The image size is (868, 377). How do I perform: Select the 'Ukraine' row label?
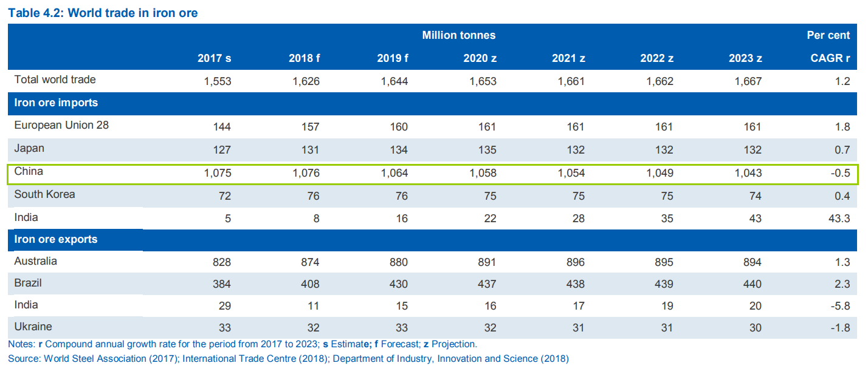tap(33, 327)
